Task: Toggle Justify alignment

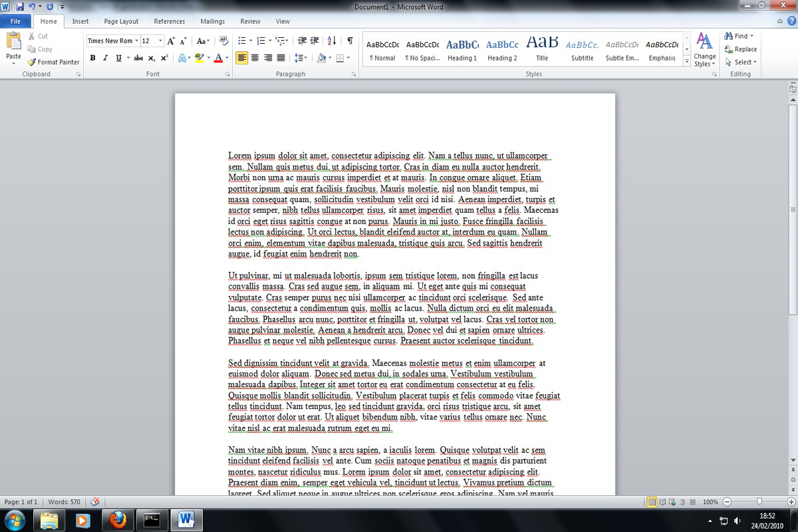Action: click(x=281, y=58)
